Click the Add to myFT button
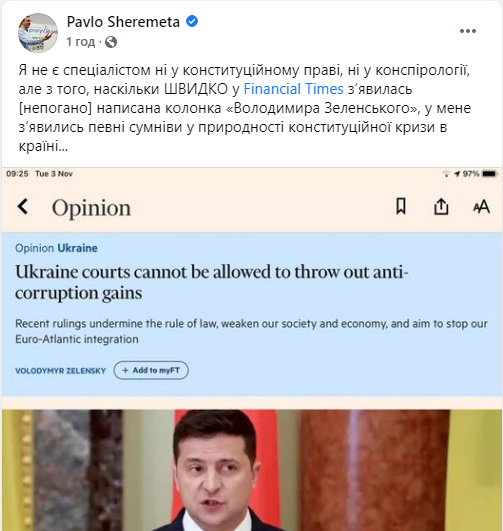The height and width of the screenshot is (531, 503). pyautogui.click(x=151, y=370)
